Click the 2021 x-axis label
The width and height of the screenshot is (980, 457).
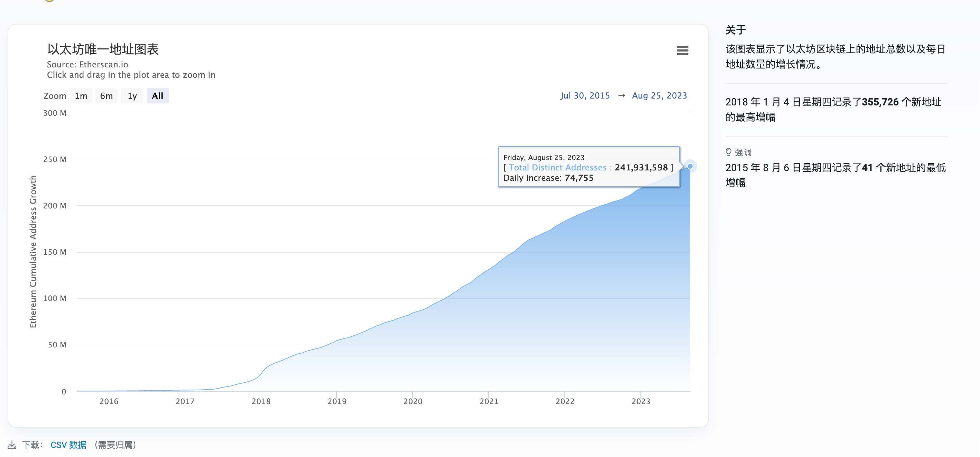[x=489, y=401]
